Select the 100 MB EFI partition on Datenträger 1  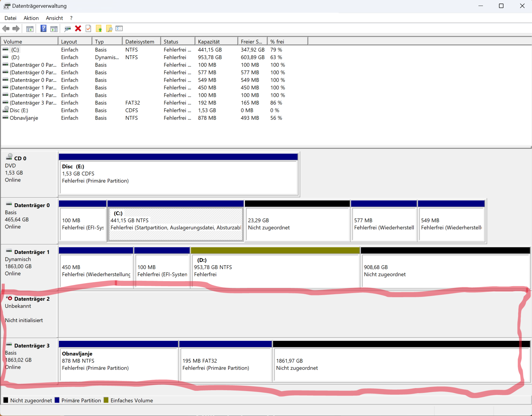[x=162, y=267]
